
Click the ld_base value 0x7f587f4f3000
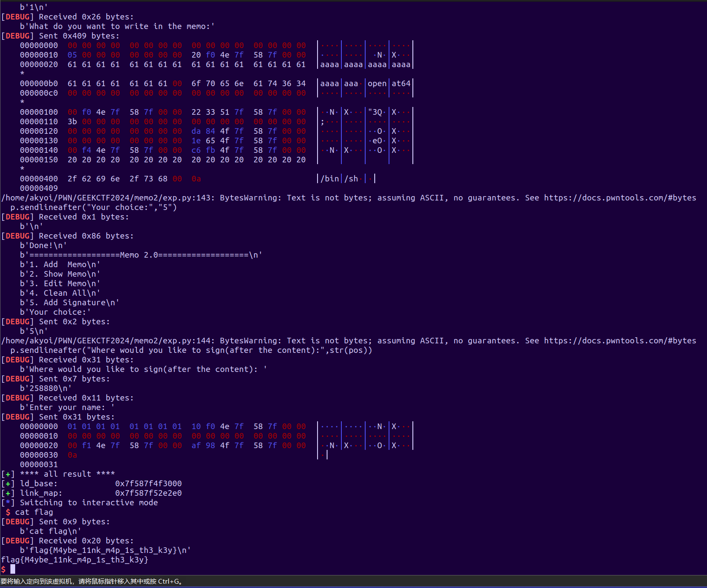(149, 483)
